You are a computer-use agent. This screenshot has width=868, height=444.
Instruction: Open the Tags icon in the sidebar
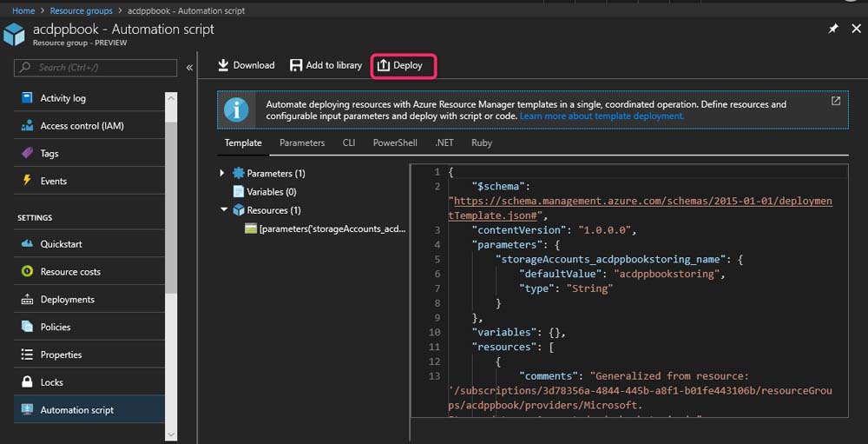pos(26,154)
